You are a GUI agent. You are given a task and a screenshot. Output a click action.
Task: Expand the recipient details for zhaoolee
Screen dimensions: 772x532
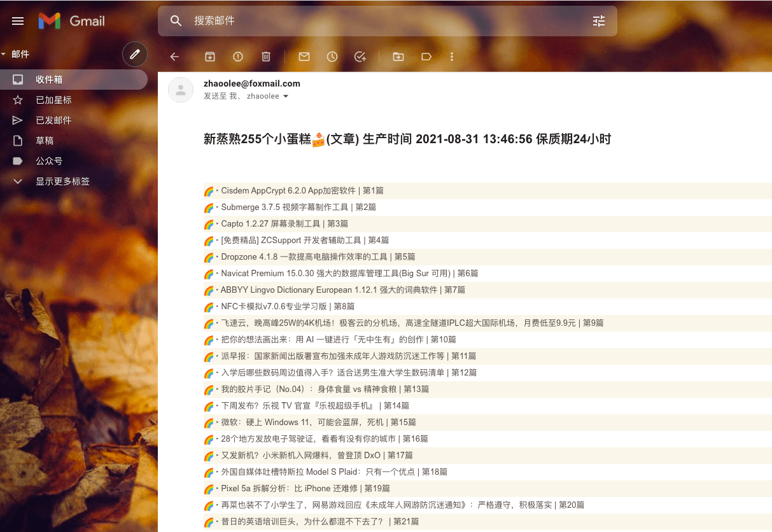pos(285,96)
